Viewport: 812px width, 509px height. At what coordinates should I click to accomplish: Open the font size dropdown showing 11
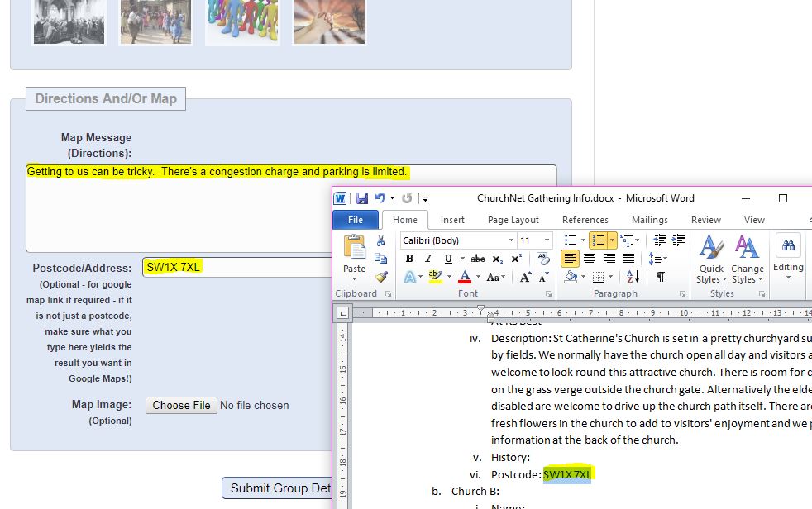(x=547, y=240)
